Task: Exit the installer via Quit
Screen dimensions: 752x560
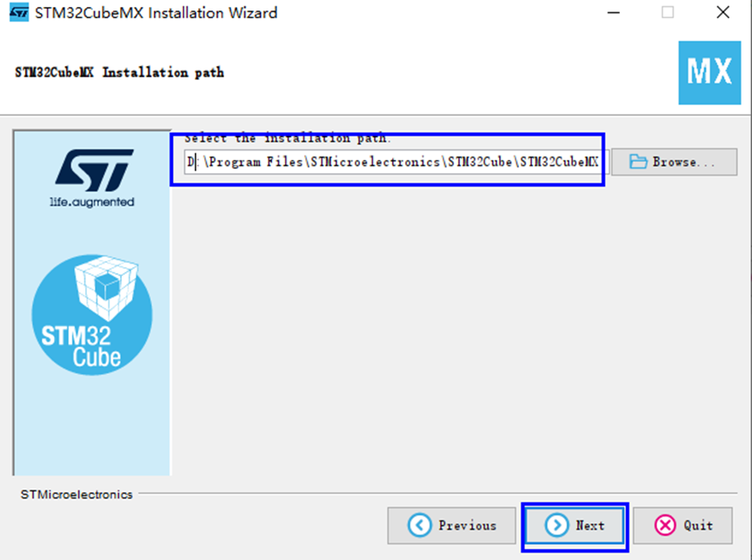Action: pos(682,525)
